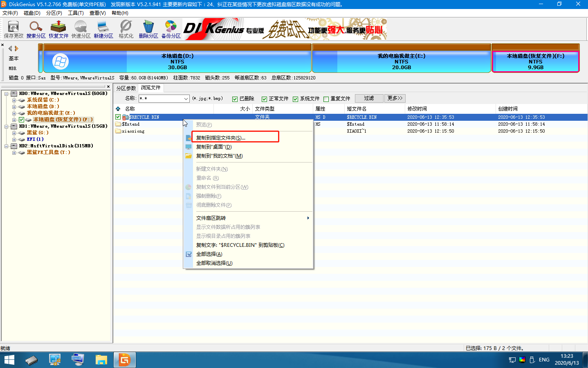Viewport: 588px width, 368px height.
Task: Click the desktop icon next to 复制到"桌面"
Action: click(189, 147)
